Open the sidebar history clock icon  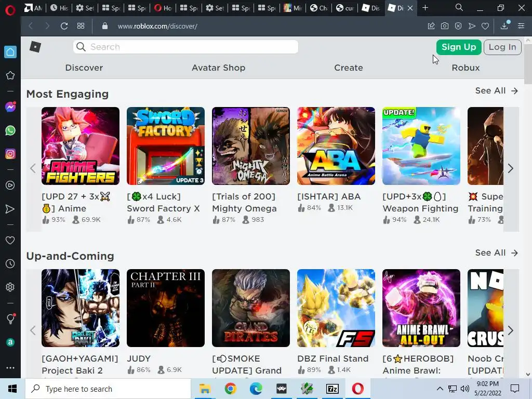coord(10,263)
